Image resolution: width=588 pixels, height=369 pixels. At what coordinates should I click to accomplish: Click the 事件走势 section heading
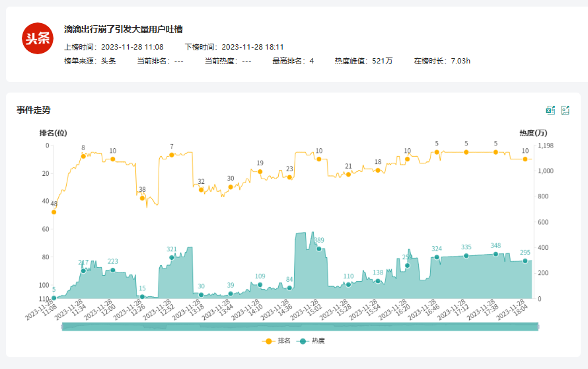(x=34, y=110)
